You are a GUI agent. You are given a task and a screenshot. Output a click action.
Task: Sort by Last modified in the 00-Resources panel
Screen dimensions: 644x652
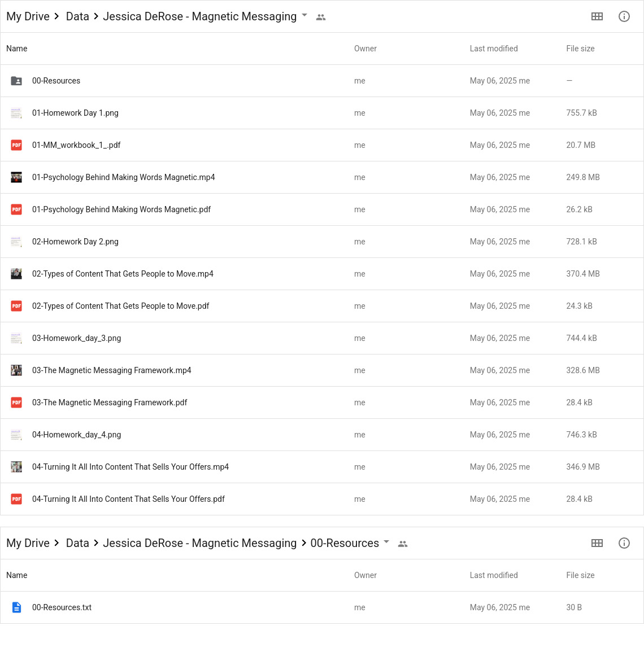(494, 575)
